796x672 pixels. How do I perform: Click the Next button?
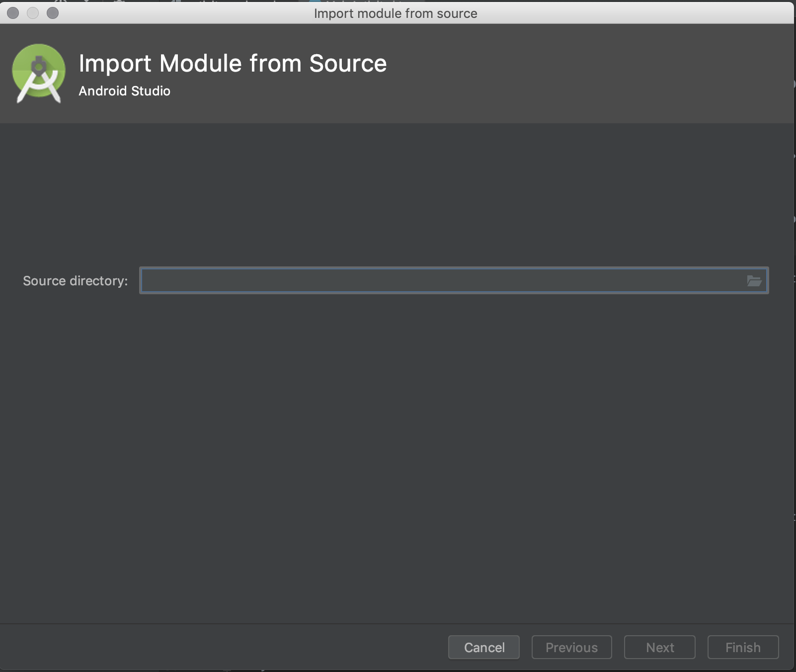click(659, 647)
